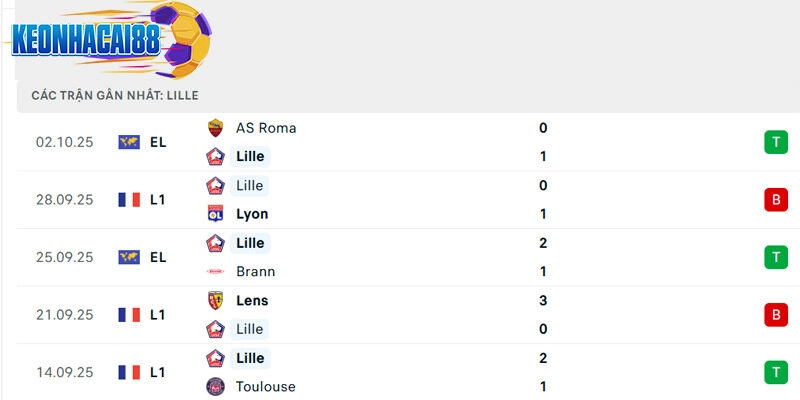Click the Brann team logo
This screenshot has width=800, height=400.
(215, 271)
